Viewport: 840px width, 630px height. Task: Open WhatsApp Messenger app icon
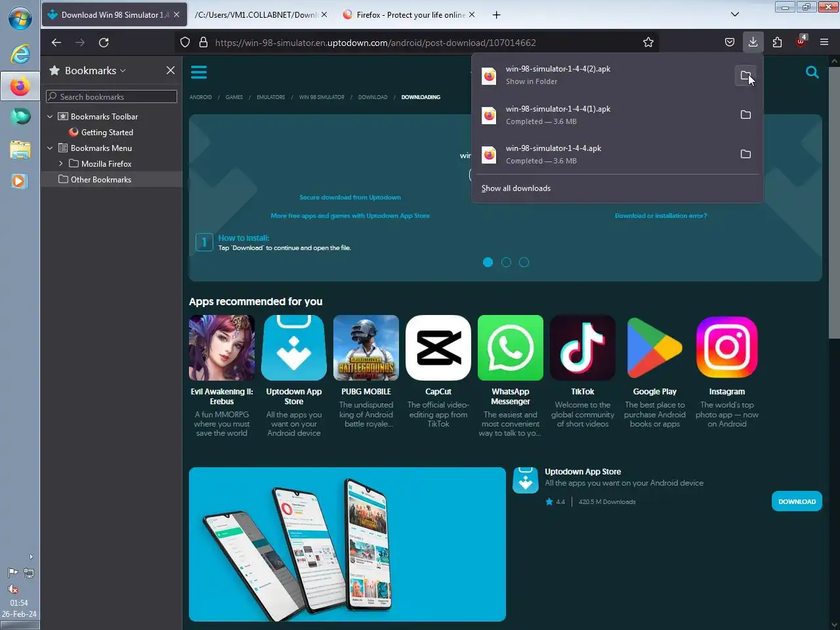click(x=511, y=348)
